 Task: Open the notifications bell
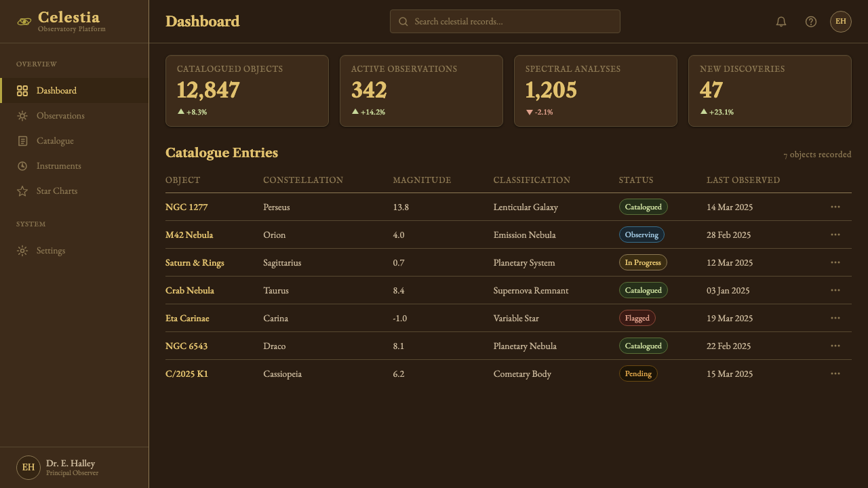(781, 22)
